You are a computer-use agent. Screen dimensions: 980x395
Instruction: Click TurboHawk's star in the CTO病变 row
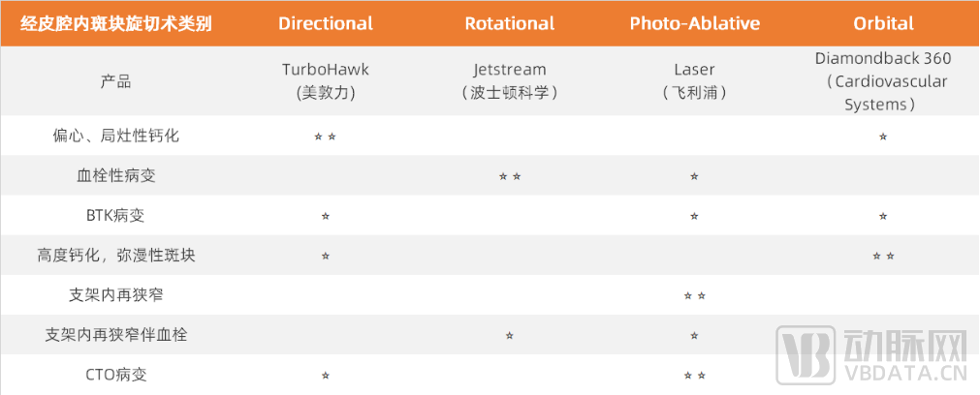click(326, 375)
